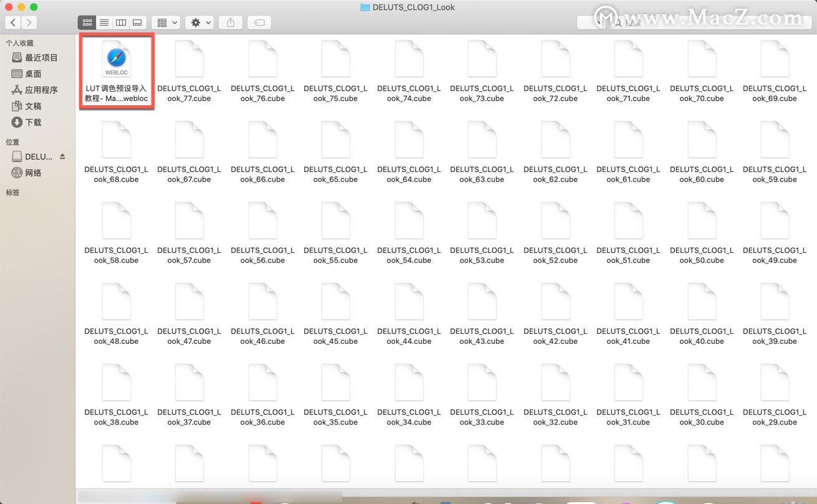
Task: Switch to list view mode
Action: pyautogui.click(x=104, y=22)
